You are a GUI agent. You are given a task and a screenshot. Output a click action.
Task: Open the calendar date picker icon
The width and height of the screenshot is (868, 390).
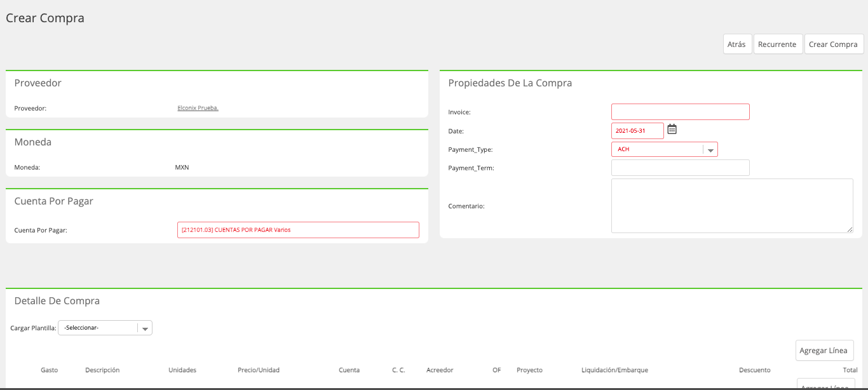click(672, 130)
